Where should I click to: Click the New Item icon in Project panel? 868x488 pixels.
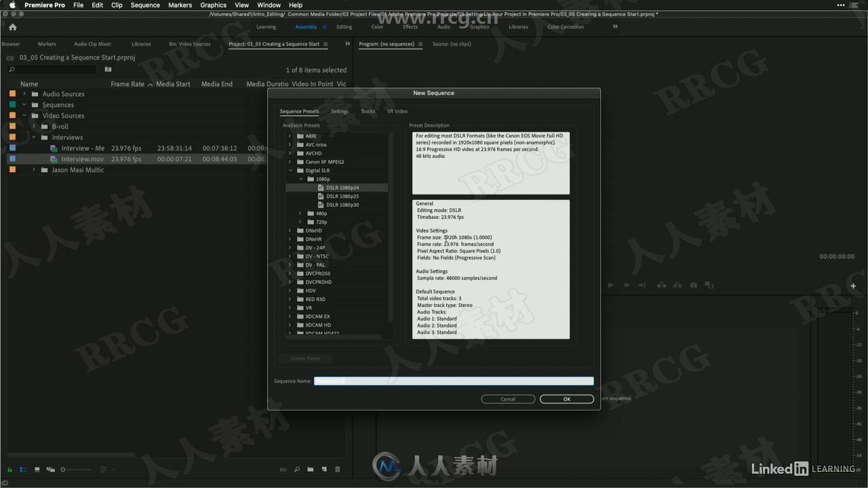click(324, 469)
